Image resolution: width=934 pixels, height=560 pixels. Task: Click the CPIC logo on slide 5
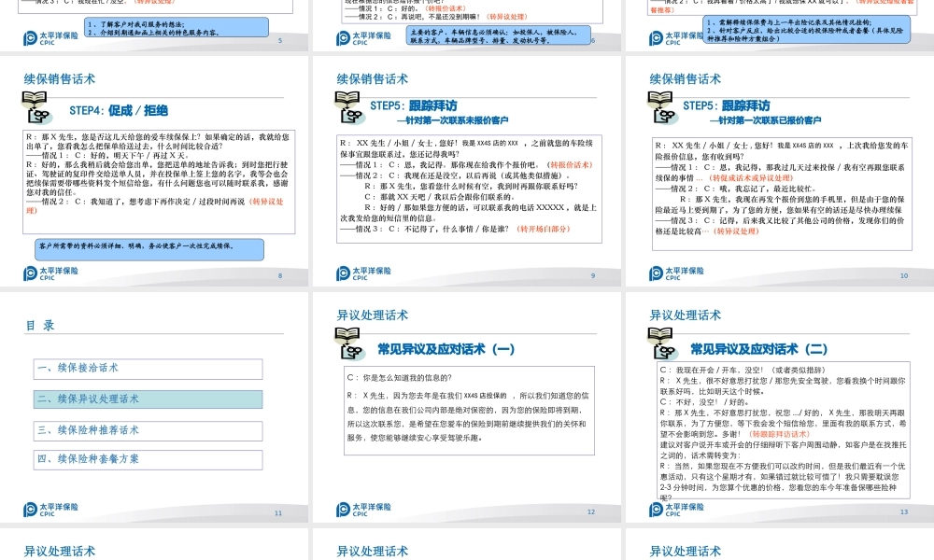pos(50,38)
